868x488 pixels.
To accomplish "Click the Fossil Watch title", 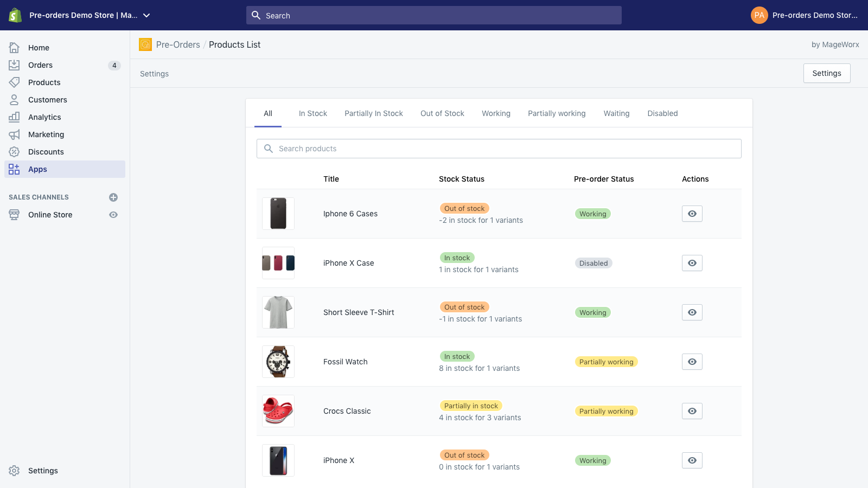I will click(x=346, y=362).
